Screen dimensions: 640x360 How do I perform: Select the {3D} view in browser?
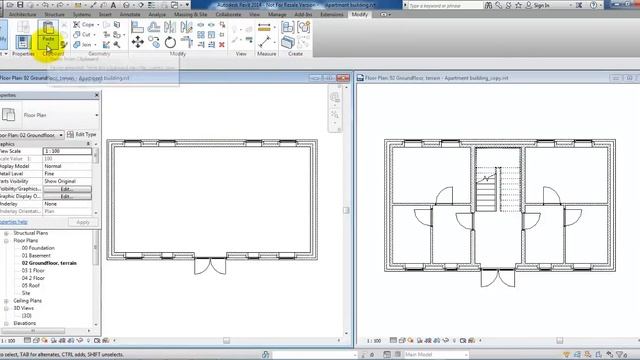point(27,316)
